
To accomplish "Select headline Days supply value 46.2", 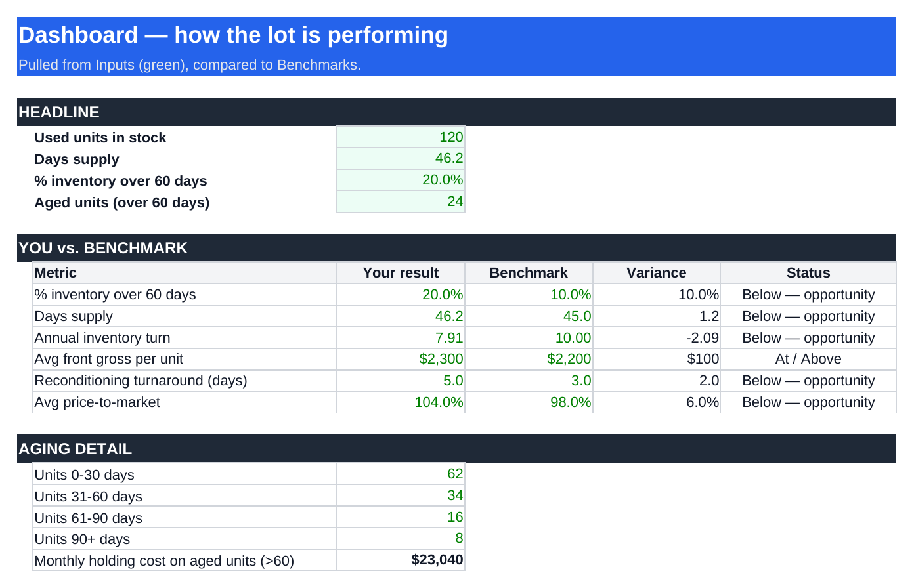I will coord(401,159).
